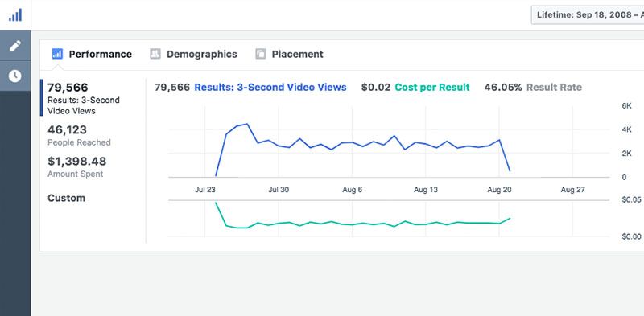The image size is (644, 316).
Task: Click the Result Rate label
Action: (x=554, y=88)
